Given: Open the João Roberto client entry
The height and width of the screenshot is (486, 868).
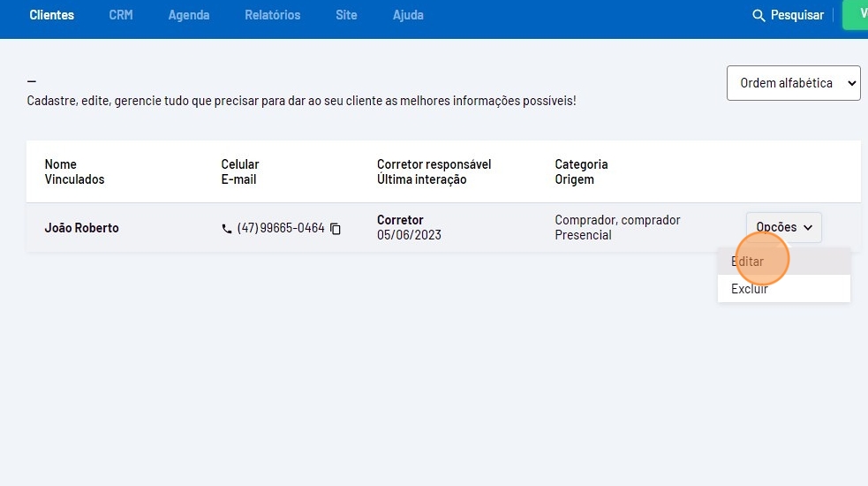Looking at the screenshot, I should (x=81, y=228).
